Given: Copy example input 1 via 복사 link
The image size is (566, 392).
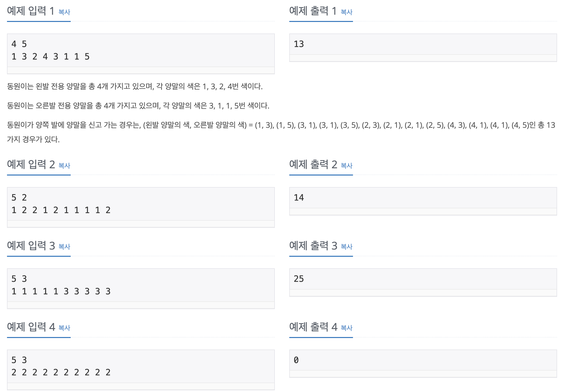Looking at the screenshot, I should [64, 12].
